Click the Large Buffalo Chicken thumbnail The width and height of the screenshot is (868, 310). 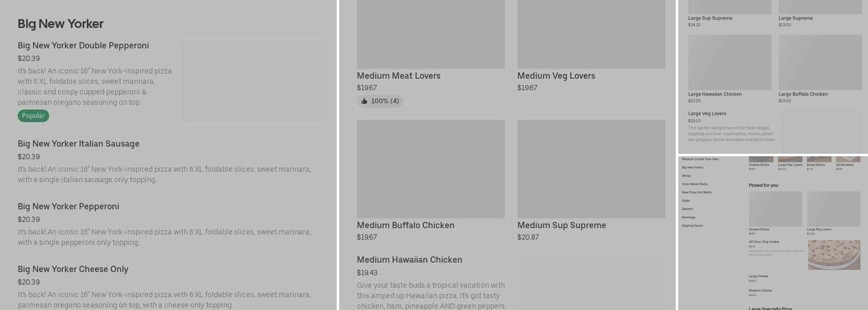[x=820, y=63]
